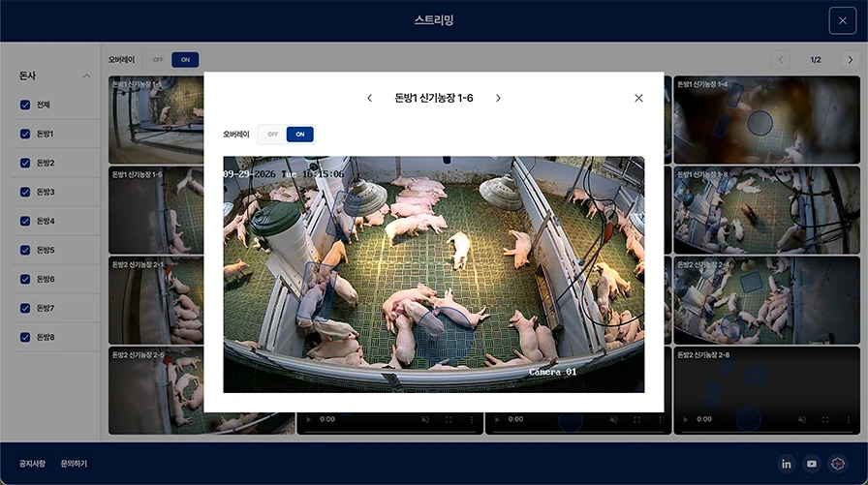Click the 스트리밍 title text

click(x=434, y=20)
